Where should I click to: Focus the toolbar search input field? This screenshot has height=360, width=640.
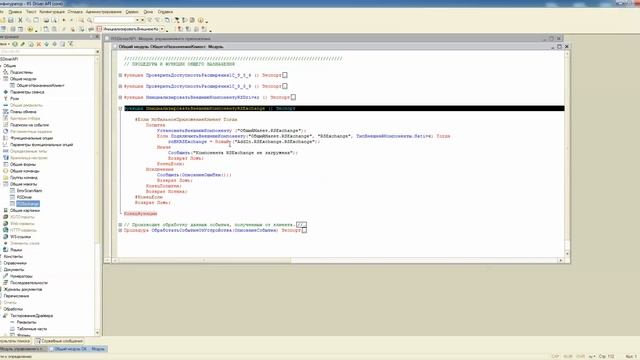[x=114, y=20]
